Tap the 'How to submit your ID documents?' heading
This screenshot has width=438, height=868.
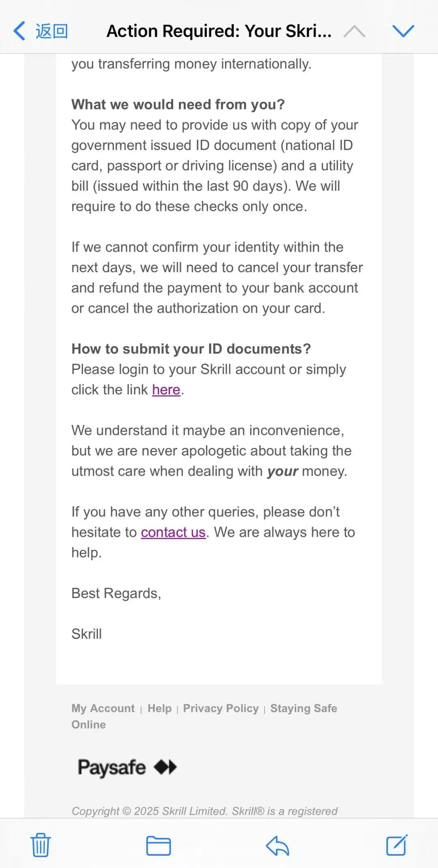point(191,349)
